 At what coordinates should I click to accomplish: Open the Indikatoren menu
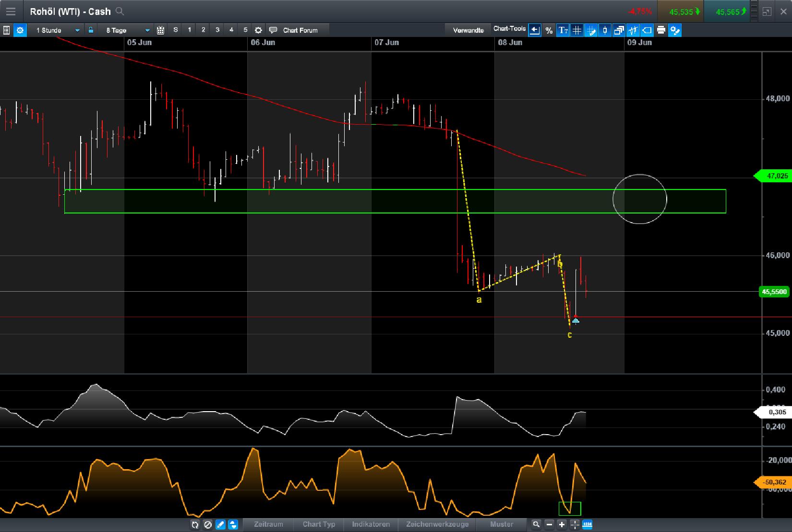coord(371,524)
